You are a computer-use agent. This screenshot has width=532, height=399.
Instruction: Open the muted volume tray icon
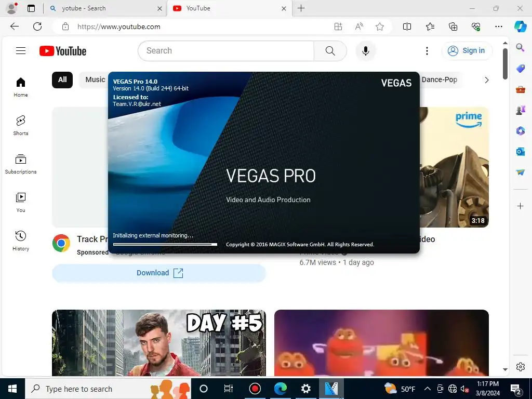(x=465, y=389)
